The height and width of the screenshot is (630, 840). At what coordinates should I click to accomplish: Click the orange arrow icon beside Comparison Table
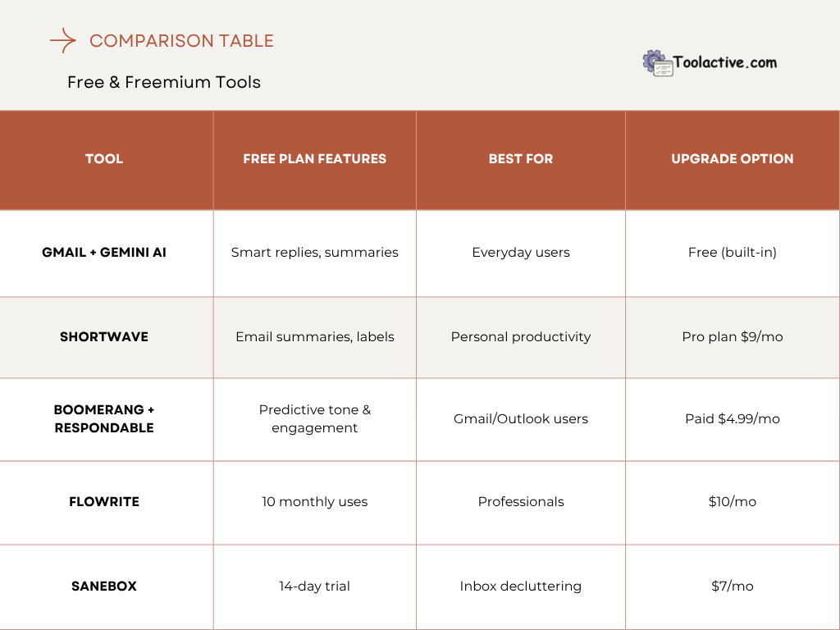pyautogui.click(x=63, y=40)
